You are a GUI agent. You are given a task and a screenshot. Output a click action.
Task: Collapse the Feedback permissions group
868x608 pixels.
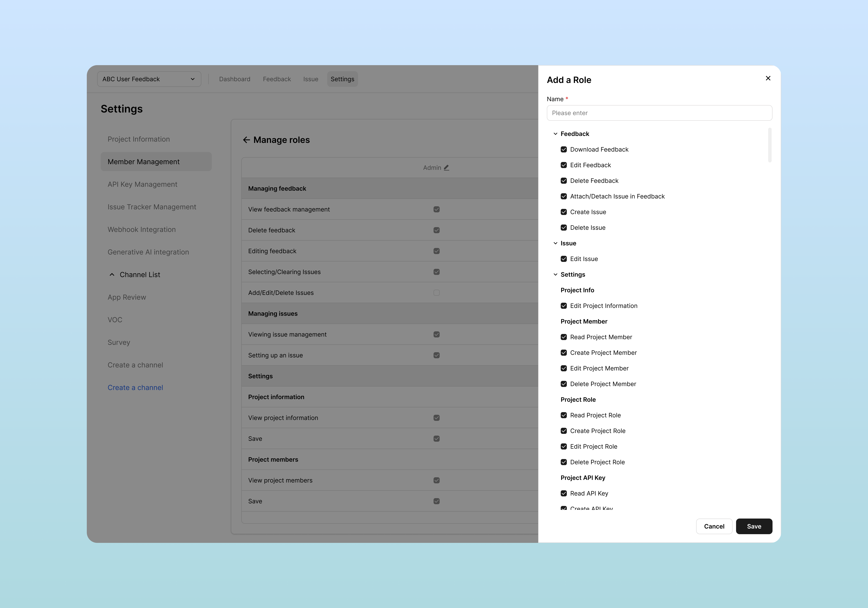[x=555, y=134]
